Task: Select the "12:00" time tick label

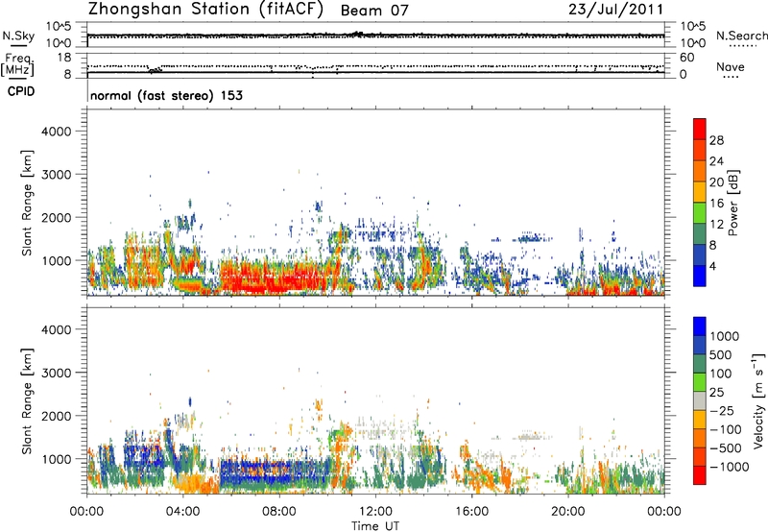Action: coord(375,512)
